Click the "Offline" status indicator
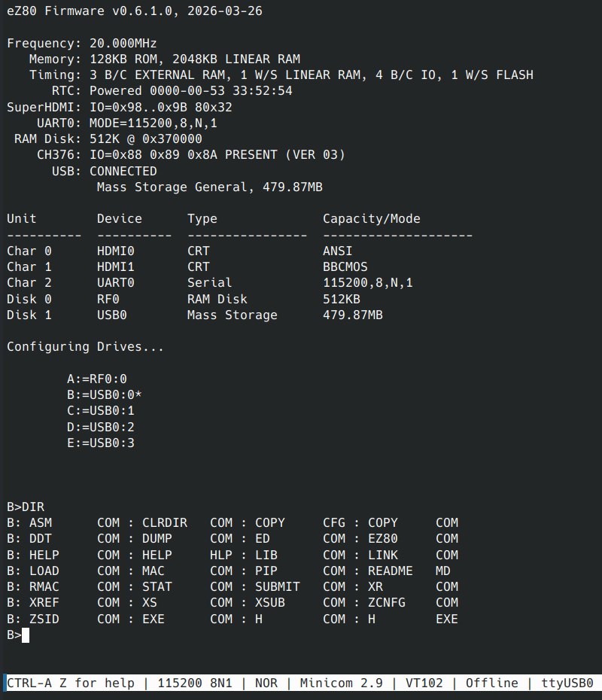Viewport: 602px width, 700px height. point(492,683)
